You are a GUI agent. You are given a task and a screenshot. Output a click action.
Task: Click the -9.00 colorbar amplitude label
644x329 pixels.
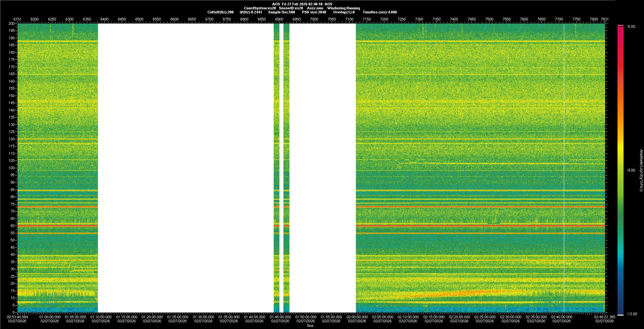tap(631, 171)
